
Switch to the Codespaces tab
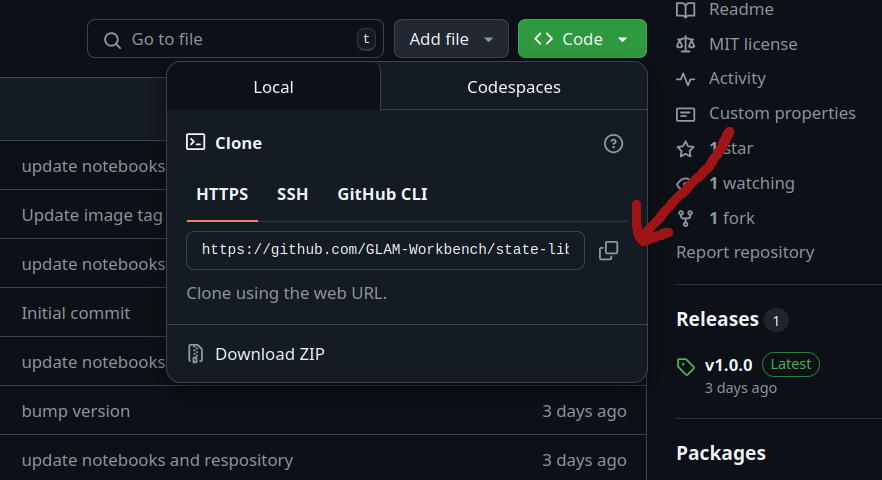click(x=514, y=87)
